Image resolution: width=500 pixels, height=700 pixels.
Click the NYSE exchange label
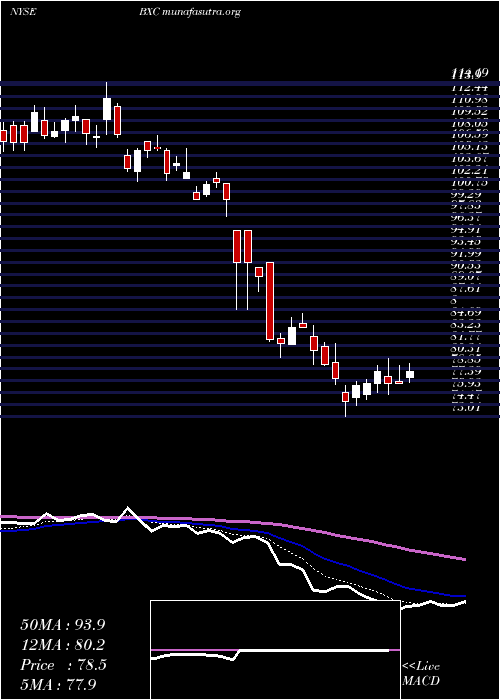23,12
